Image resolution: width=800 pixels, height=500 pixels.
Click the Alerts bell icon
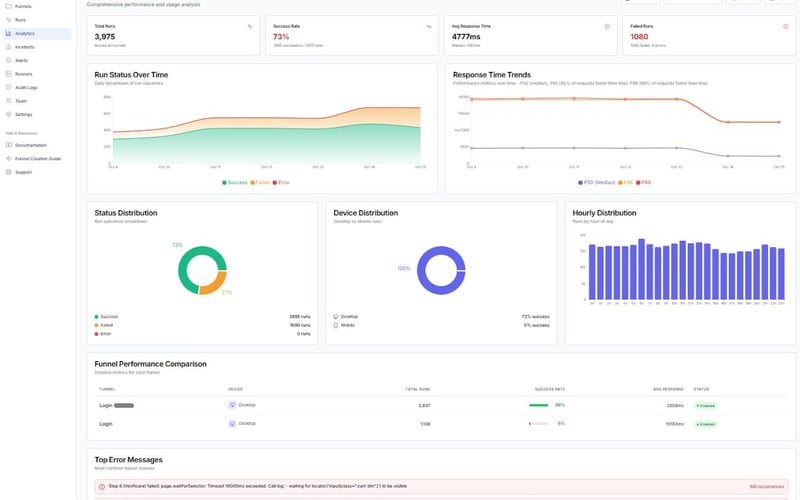click(8, 60)
